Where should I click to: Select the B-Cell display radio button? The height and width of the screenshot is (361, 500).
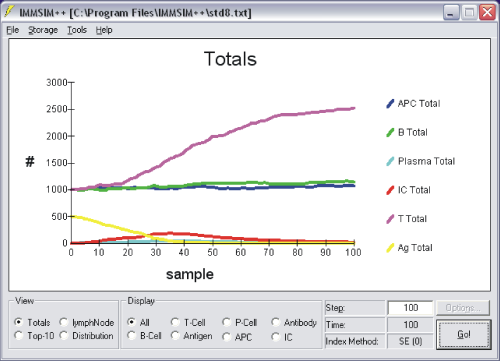[132, 336]
